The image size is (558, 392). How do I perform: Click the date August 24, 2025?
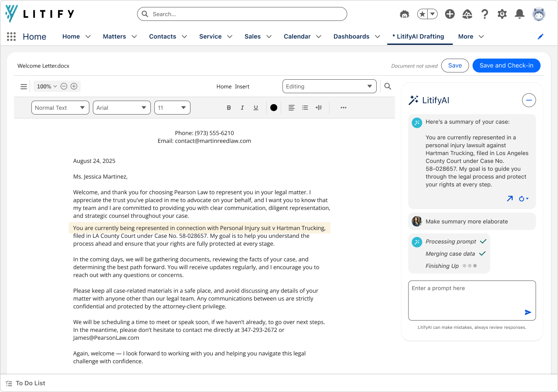pos(94,161)
